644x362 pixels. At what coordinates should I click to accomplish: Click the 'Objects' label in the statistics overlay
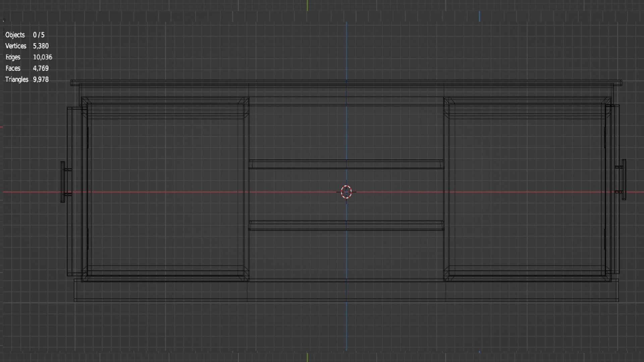(15, 35)
